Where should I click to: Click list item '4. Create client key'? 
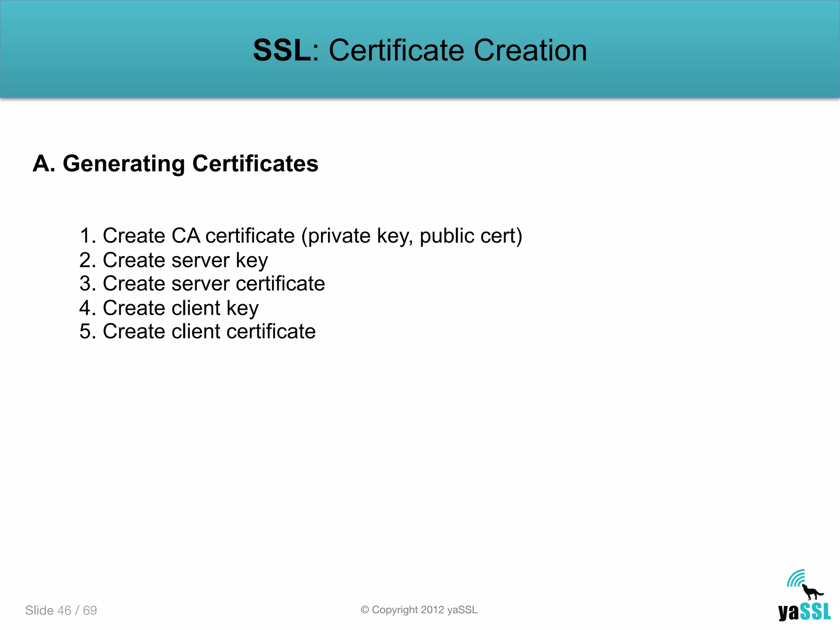(169, 308)
